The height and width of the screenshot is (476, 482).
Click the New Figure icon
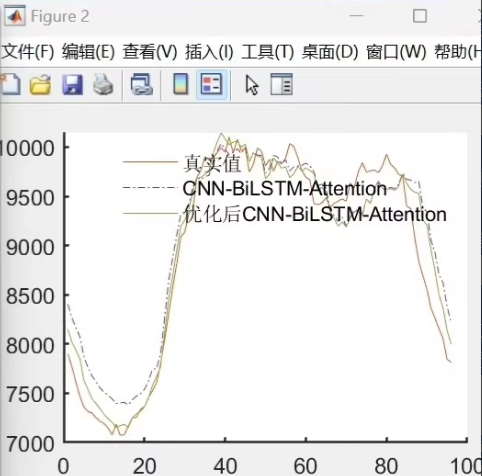(x=11, y=85)
